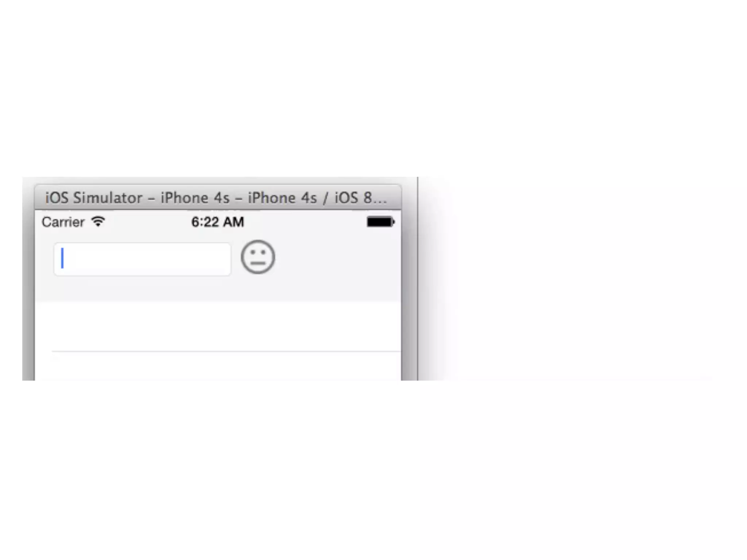Click the Wi-Fi signal icon in status bar
Screen dimensions: 747x560
tap(98, 222)
